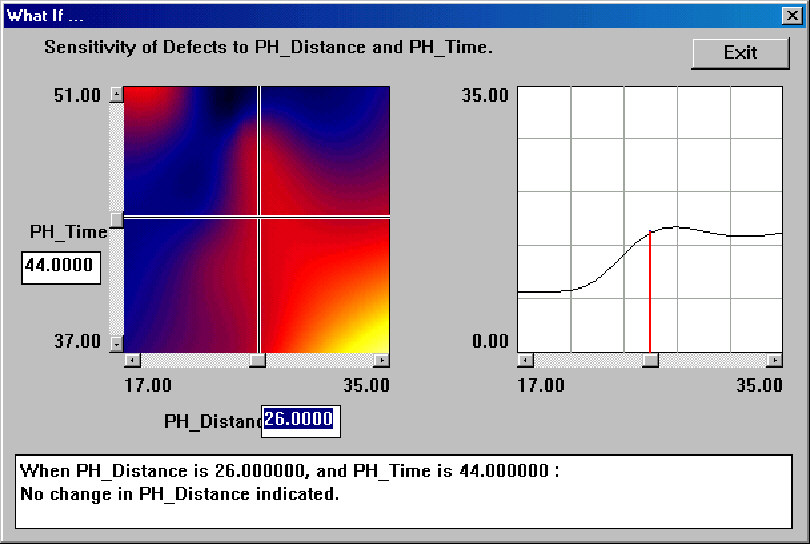810x544 pixels.
Task: Click the PH_Time scrollbar down arrow
Action: point(117,343)
